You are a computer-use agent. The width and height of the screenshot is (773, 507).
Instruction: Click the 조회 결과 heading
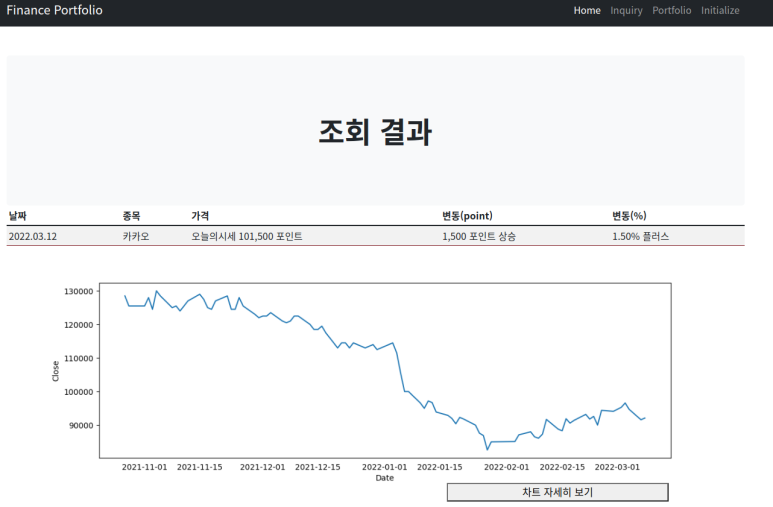point(375,132)
